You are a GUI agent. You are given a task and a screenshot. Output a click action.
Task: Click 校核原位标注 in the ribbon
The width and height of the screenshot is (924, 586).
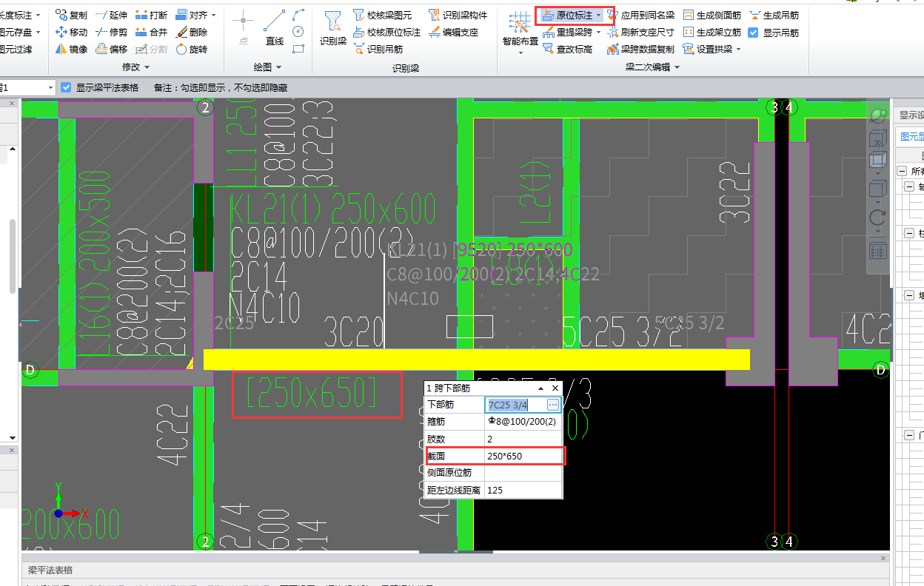386,32
